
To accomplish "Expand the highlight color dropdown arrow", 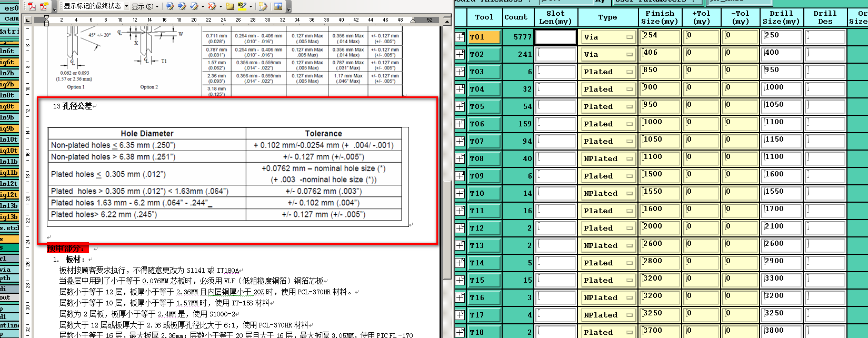I will [x=250, y=6].
